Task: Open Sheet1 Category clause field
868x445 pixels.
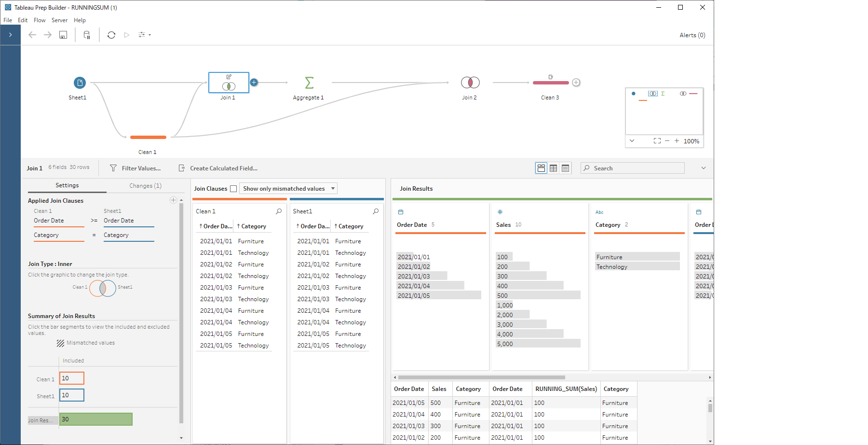Action: click(x=129, y=236)
